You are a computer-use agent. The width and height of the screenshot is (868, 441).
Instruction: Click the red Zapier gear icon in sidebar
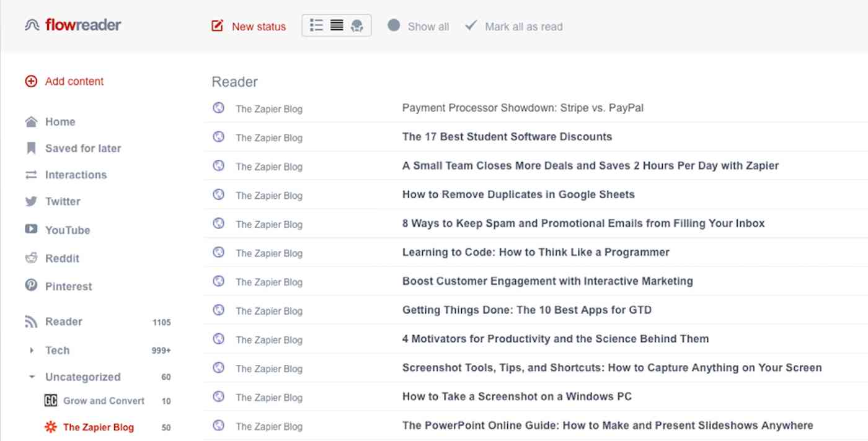[51, 427]
